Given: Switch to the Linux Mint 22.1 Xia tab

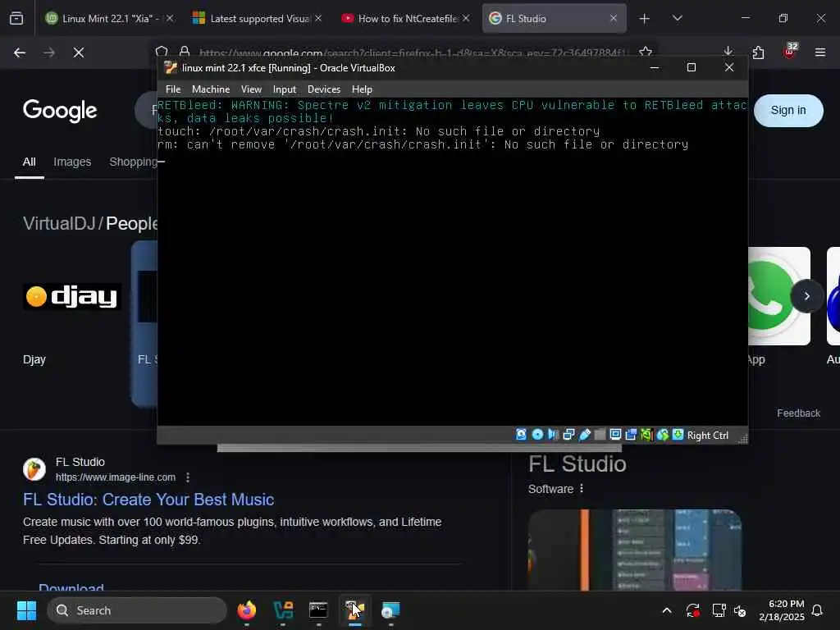Looking at the screenshot, I should [109, 18].
